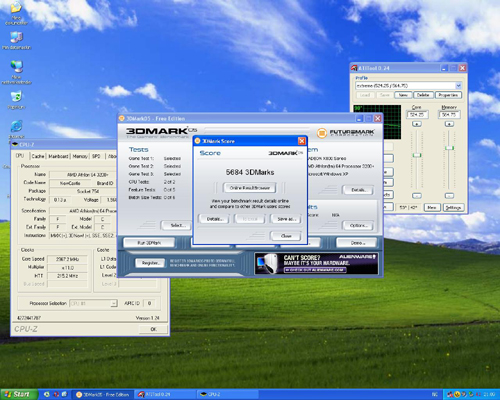Click Delete in the ATITool profile section
Image resolution: width=500 pixels, height=400 pixels.
[x=423, y=95]
